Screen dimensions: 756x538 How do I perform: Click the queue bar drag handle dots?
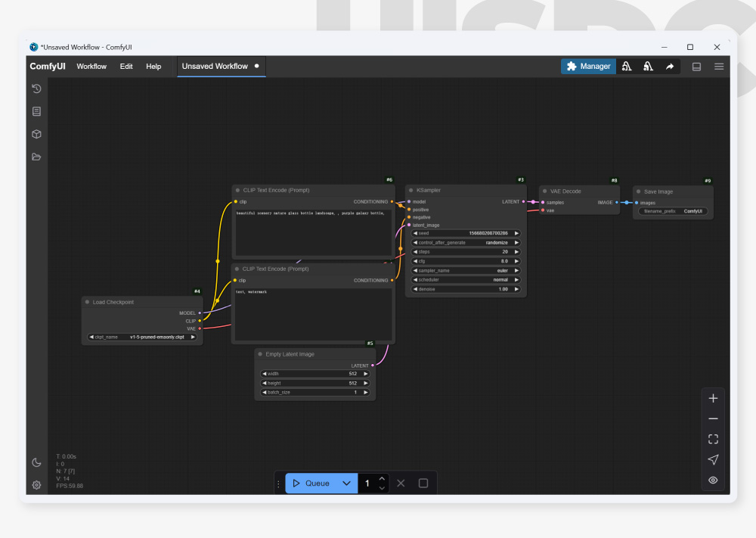278,484
